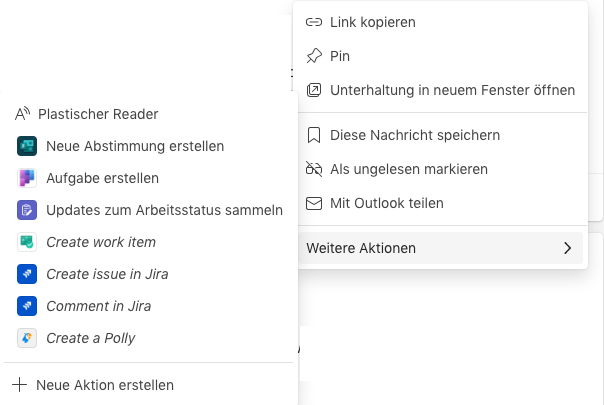Click the Aufgabe erstellen app icon
The width and height of the screenshot is (604, 405).
[x=27, y=178]
